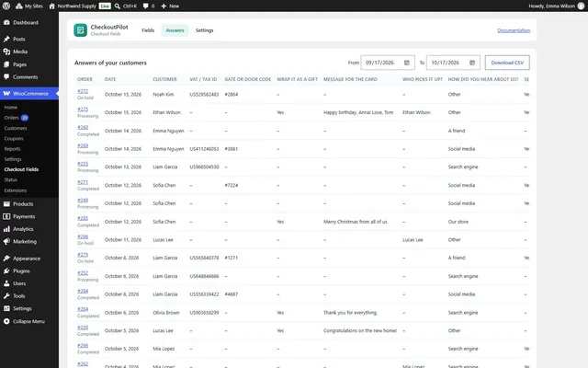This screenshot has height=368, width=588.
Task: Open Olivia Brown's October 6 order link
Action: [83, 309]
